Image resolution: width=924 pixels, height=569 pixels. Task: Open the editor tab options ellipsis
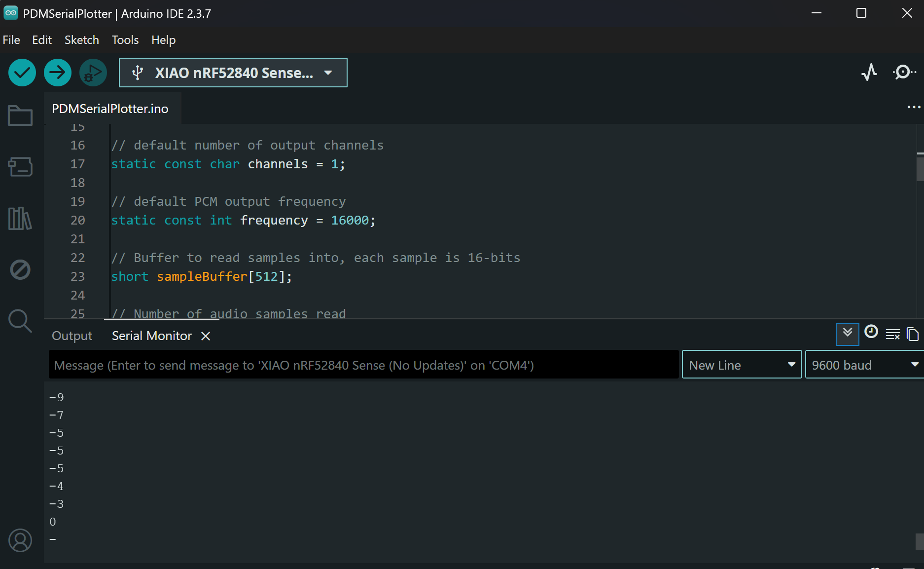click(914, 107)
